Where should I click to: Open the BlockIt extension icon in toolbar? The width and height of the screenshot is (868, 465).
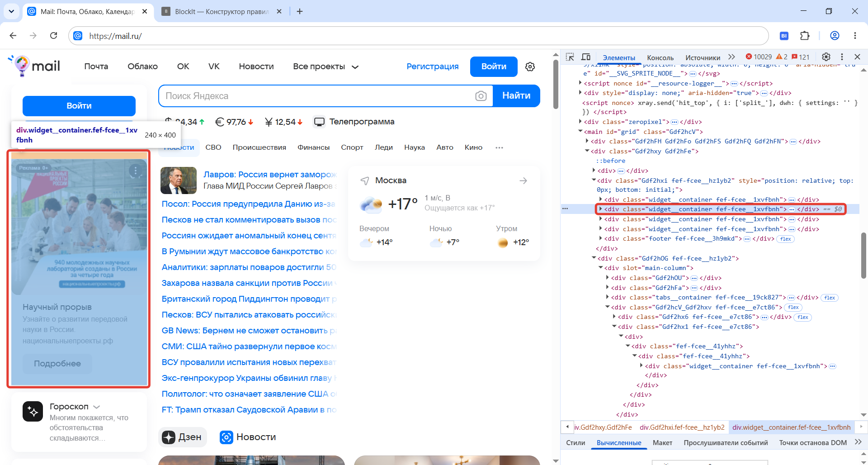[784, 36]
